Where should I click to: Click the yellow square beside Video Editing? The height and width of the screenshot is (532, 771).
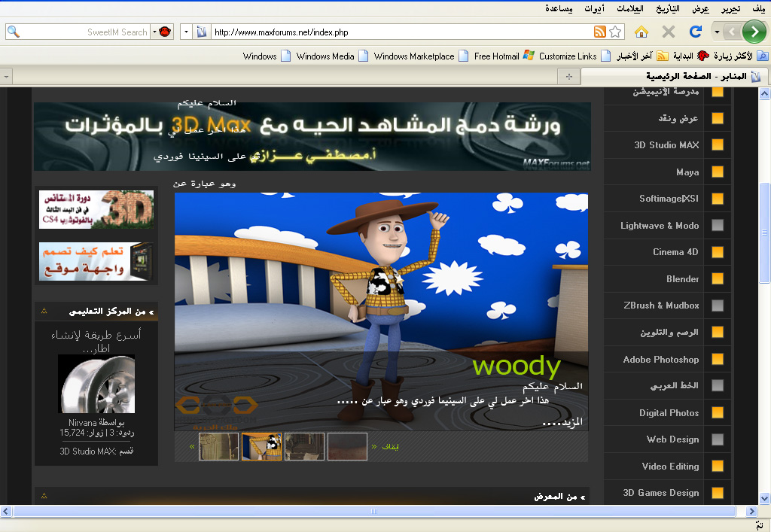point(718,466)
